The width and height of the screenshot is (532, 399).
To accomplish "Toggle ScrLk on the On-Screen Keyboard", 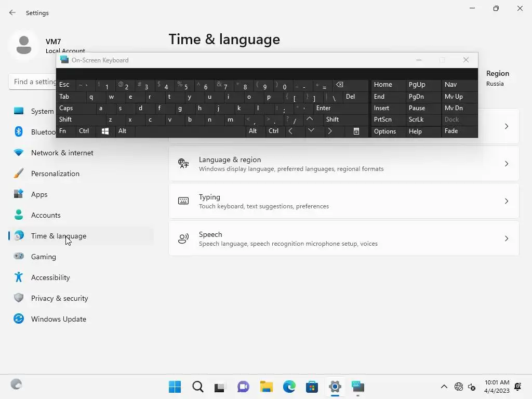I will click(423, 119).
